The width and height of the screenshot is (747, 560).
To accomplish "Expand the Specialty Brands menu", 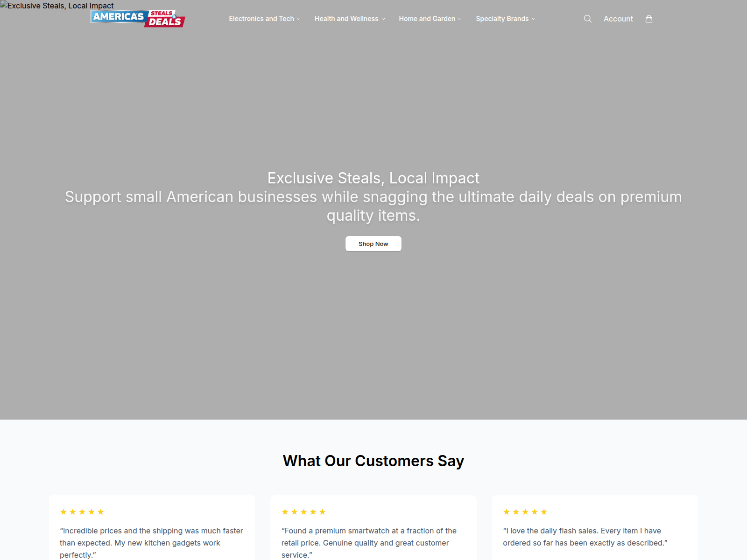I will [506, 19].
